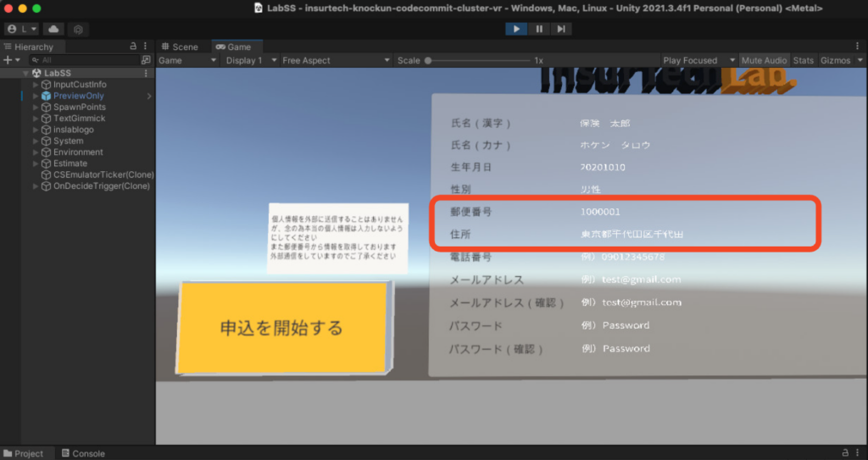Image resolution: width=868 pixels, height=460 pixels.
Task: Click the Unity version control icon
Action: tap(78, 29)
